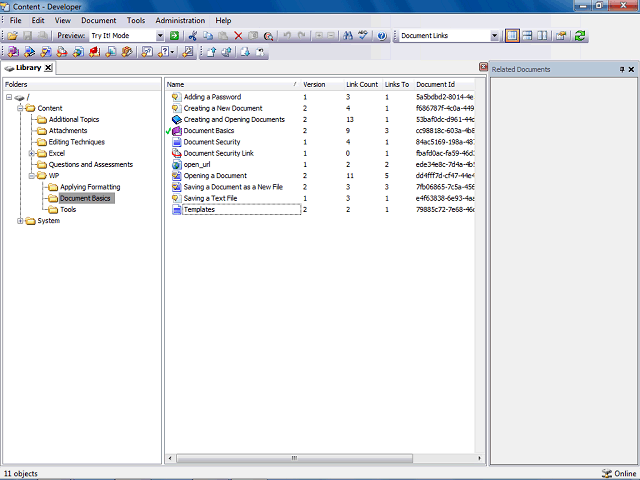640x480 pixels.
Task: Click the Check Out document down-arrow icon
Action: [x=244, y=52]
